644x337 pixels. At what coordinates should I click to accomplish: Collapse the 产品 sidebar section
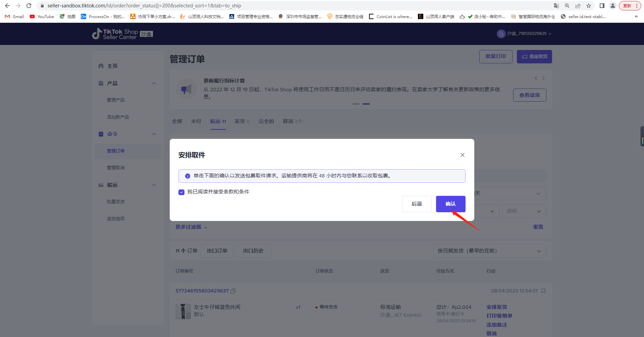click(154, 83)
